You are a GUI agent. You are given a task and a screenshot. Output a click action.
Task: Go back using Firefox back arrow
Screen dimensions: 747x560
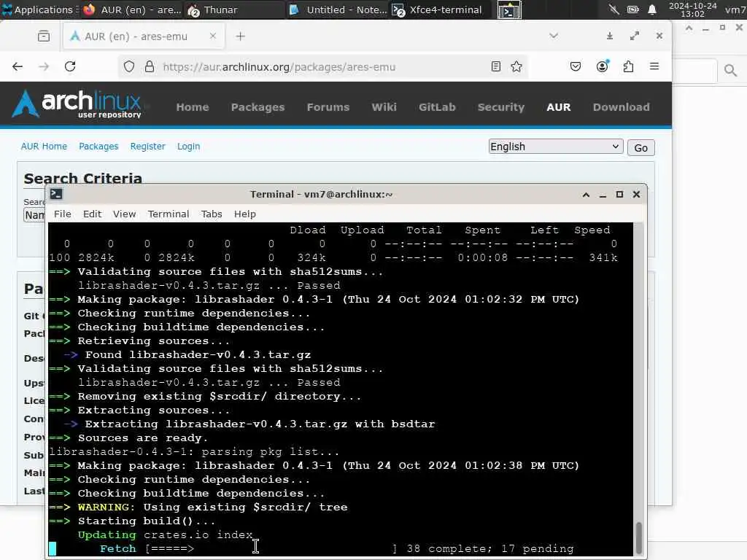[x=18, y=66]
